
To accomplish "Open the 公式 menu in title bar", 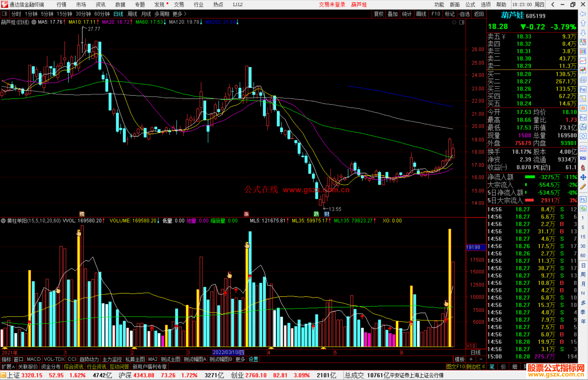I will (470, 4).
